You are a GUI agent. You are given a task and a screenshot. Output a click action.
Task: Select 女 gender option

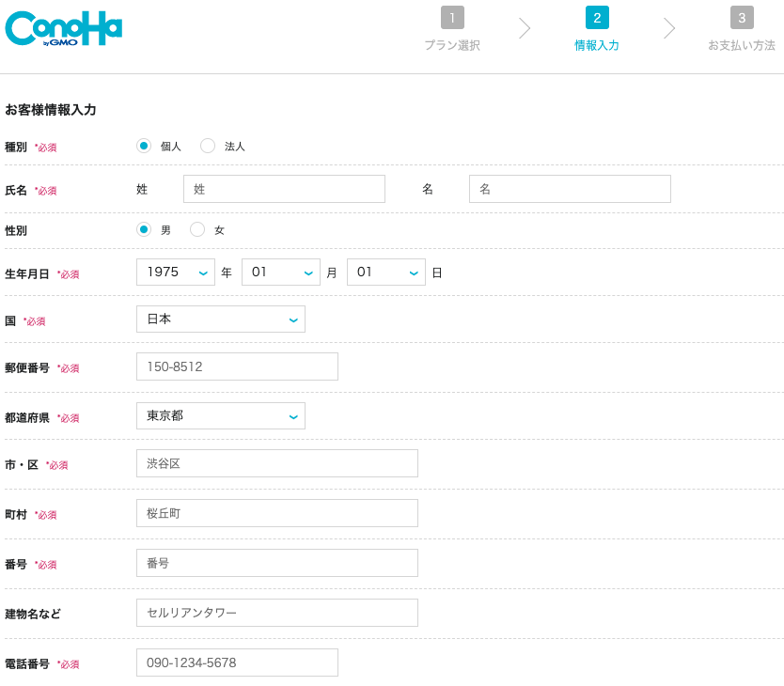(x=197, y=229)
